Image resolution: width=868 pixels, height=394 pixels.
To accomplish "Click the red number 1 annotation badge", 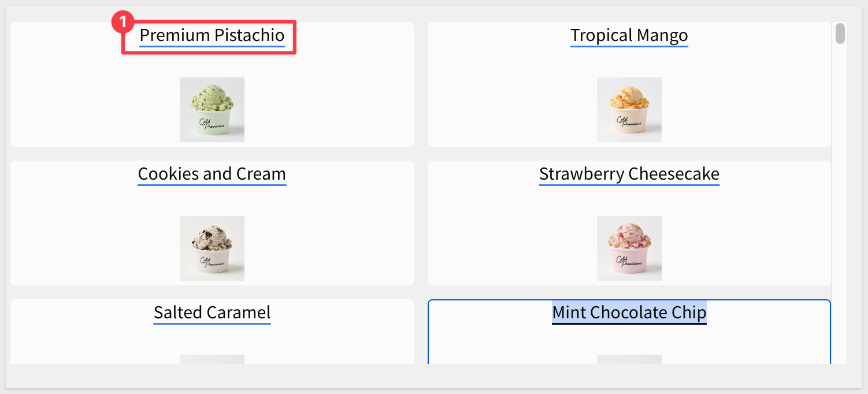I will (x=122, y=23).
